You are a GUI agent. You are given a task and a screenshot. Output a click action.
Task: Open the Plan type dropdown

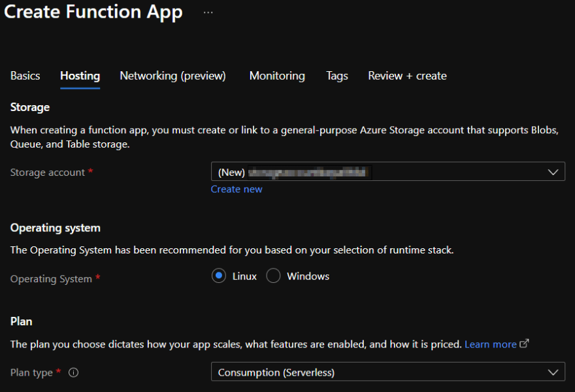[388, 372]
